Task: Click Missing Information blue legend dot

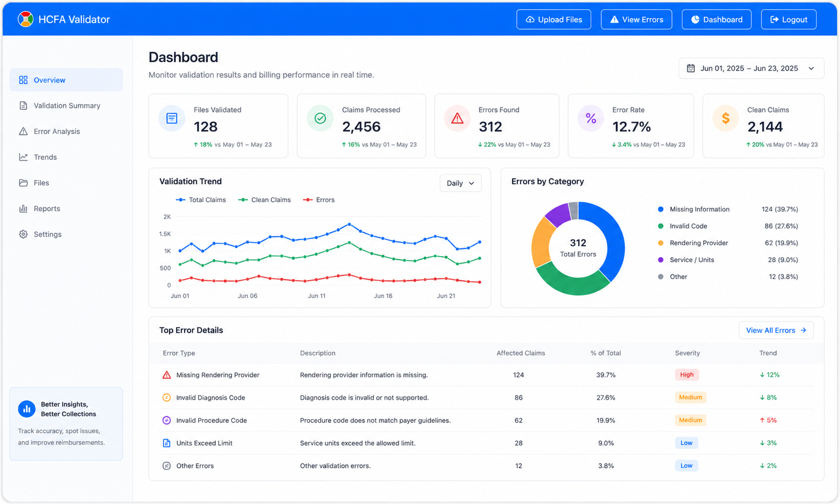Action: [x=660, y=209]
